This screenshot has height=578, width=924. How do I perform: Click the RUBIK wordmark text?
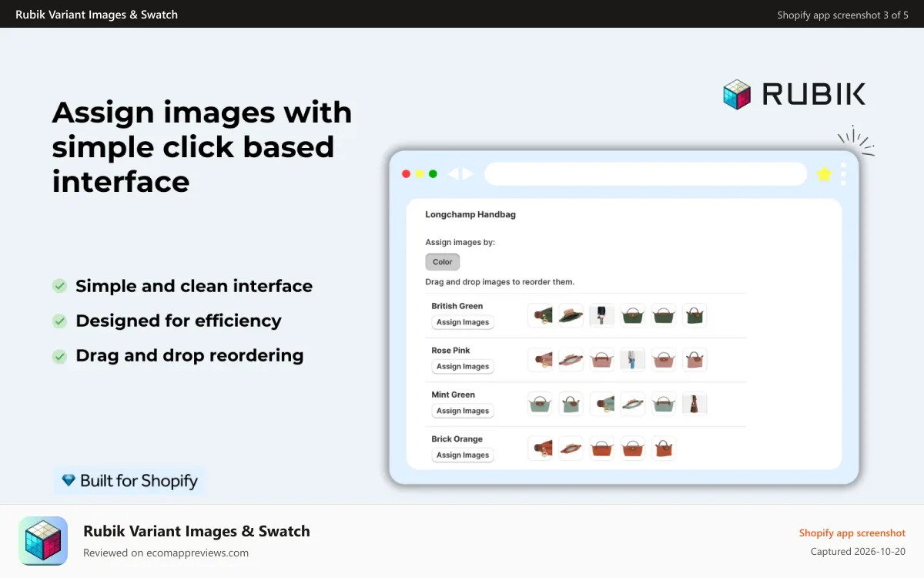(814, 94)
